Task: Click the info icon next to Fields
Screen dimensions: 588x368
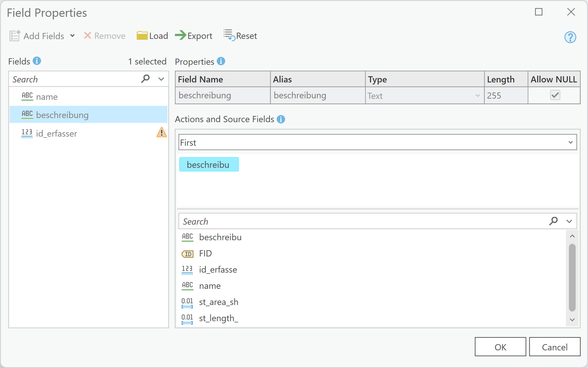Action: 37,61
